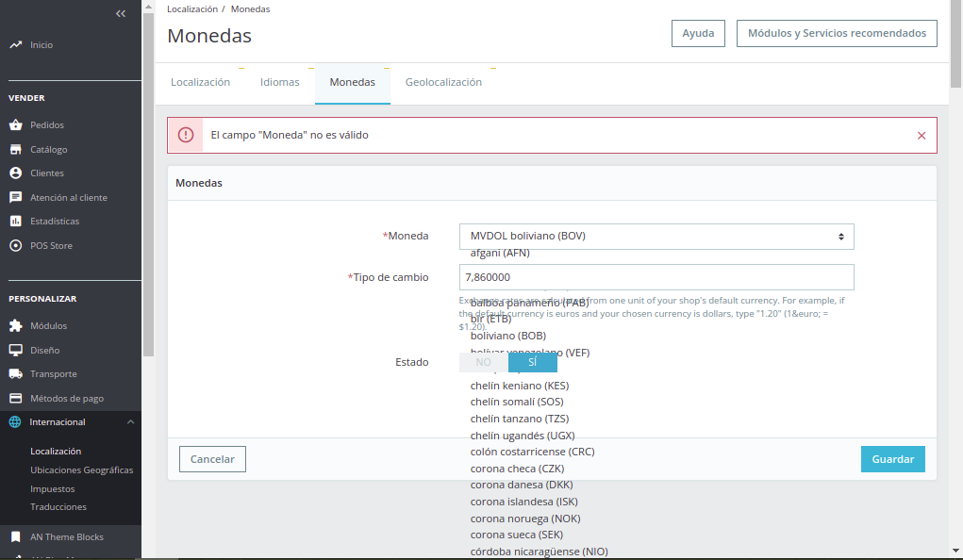Viewport: 963px width, 560px height.
Task: Open Clientes in the sidebar menu
Action: pyautogui.click(x=47, y=173)
